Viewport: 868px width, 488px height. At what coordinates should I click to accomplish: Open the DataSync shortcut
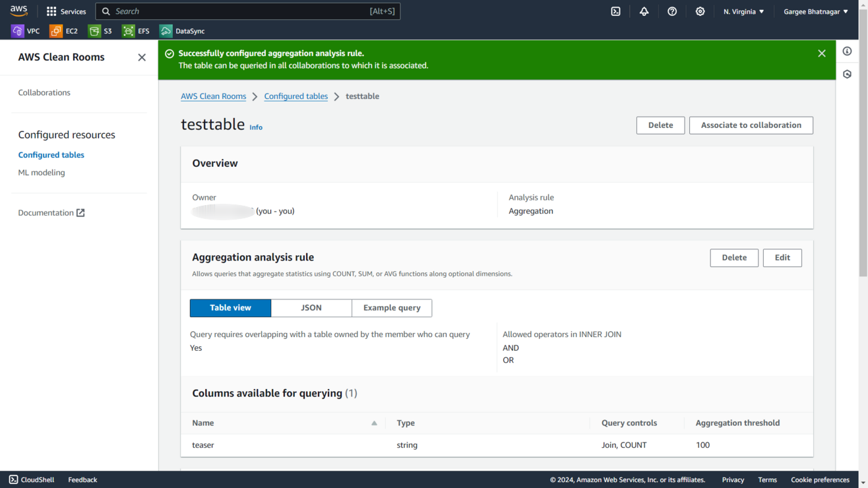182,31
